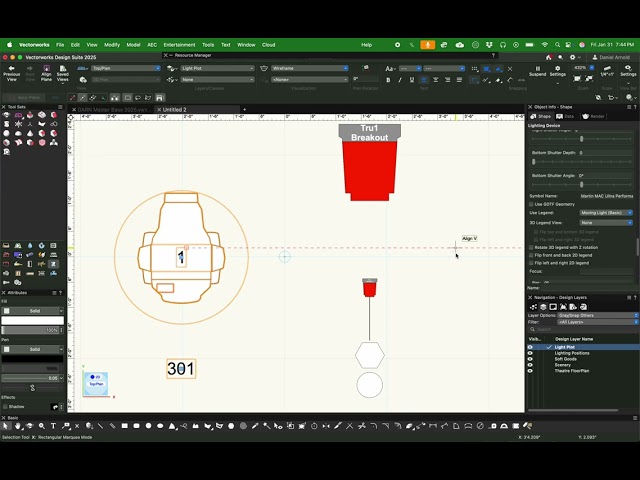This screenshot has height=480, width=640.
Task: Click the Bottom Shutter Depth slider
Action: [582, 162]
